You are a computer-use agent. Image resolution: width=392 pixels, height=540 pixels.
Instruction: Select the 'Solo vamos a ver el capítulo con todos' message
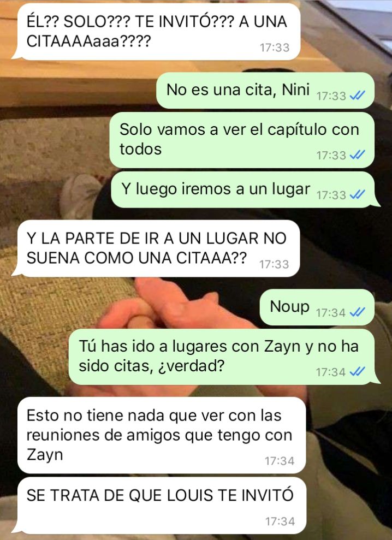242,140
